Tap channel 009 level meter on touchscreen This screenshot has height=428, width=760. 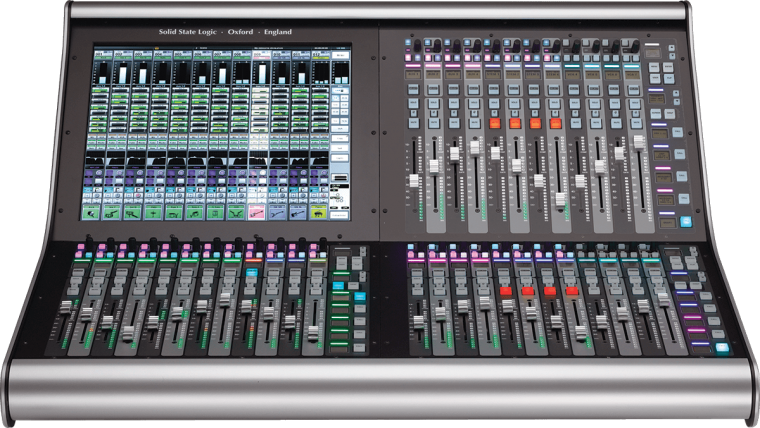tap(261, 73)
